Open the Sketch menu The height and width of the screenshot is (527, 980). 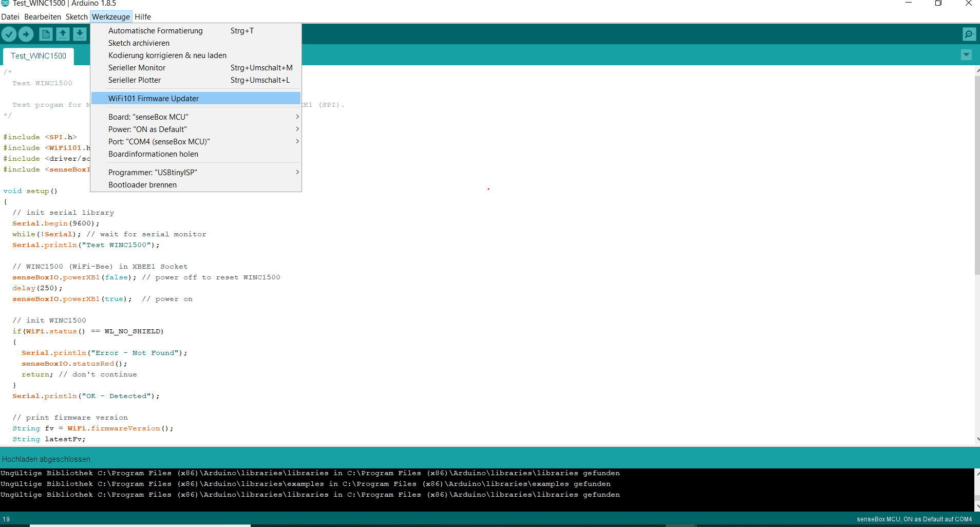pyautogui.click(x=77, y=17)
